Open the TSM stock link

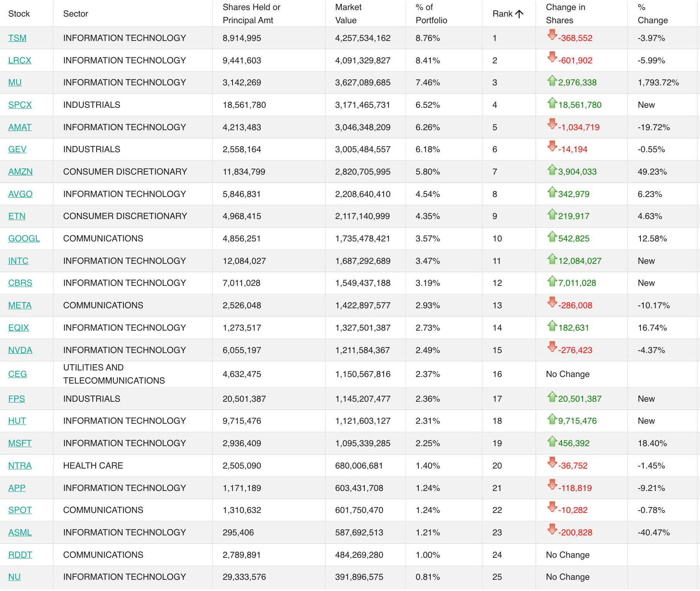click(17, 38)
